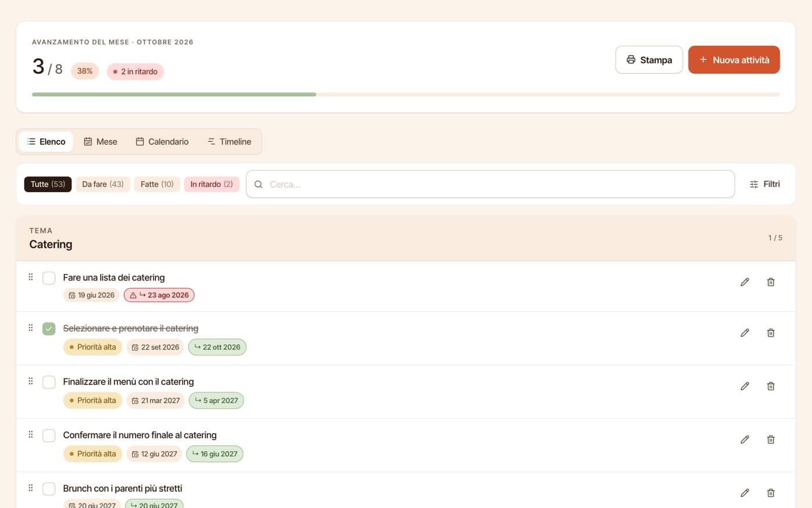
Task: Check off 'Fare una lista dei catering'
Action: pos(49,278)
